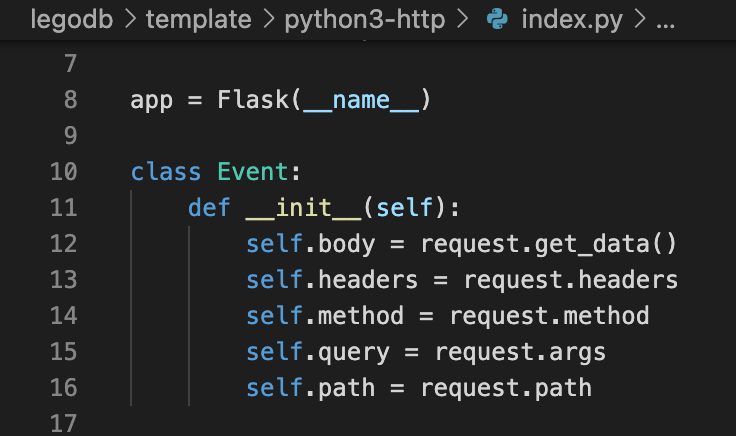
Task: Click the __name__ argument on line 8
Action: coord(360,100)
